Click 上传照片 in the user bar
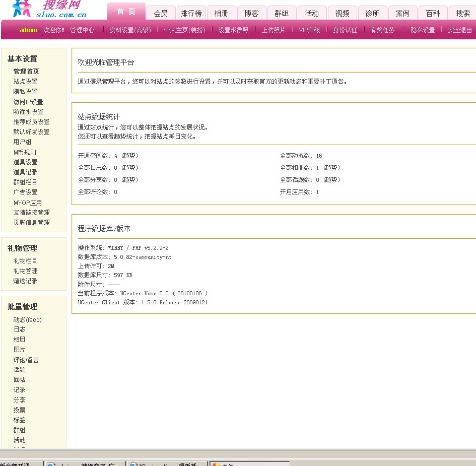This screenshot has height=466, width=476. point(274,30)
